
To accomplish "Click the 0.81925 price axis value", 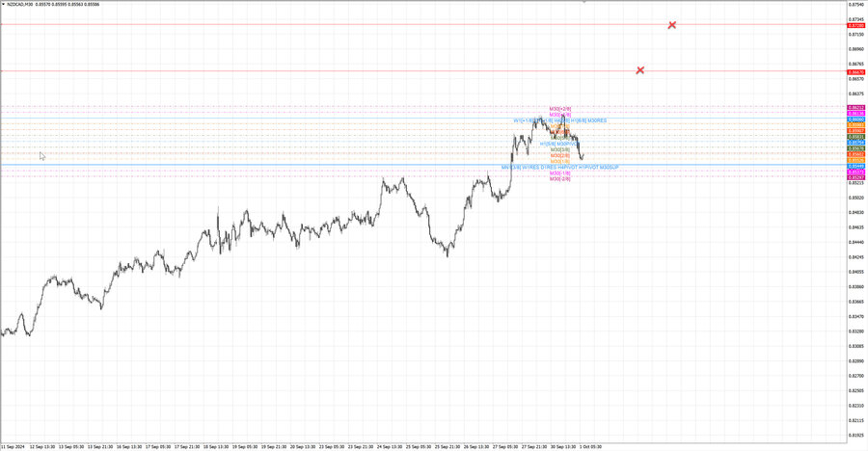I will pyautogui.click(x=856, y=436).
